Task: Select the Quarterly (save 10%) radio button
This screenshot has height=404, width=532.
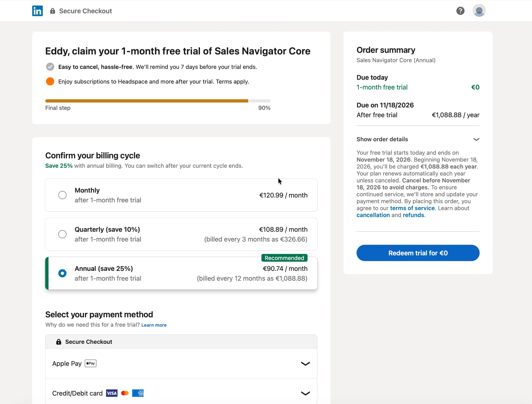Action: [x=62, y=234]
